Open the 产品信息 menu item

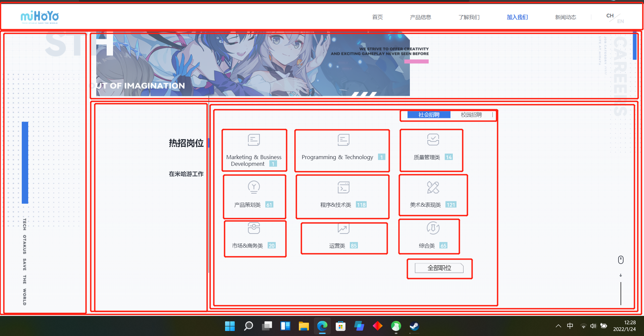click(x=420, y=17)
